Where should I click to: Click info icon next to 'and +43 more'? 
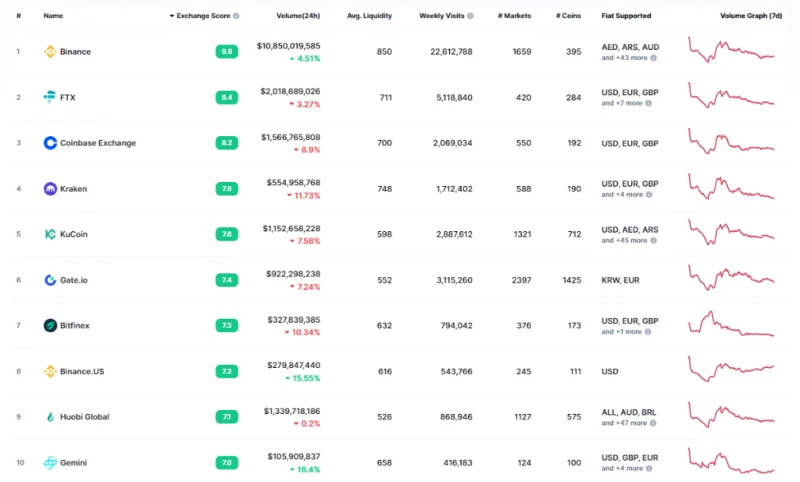654,58
